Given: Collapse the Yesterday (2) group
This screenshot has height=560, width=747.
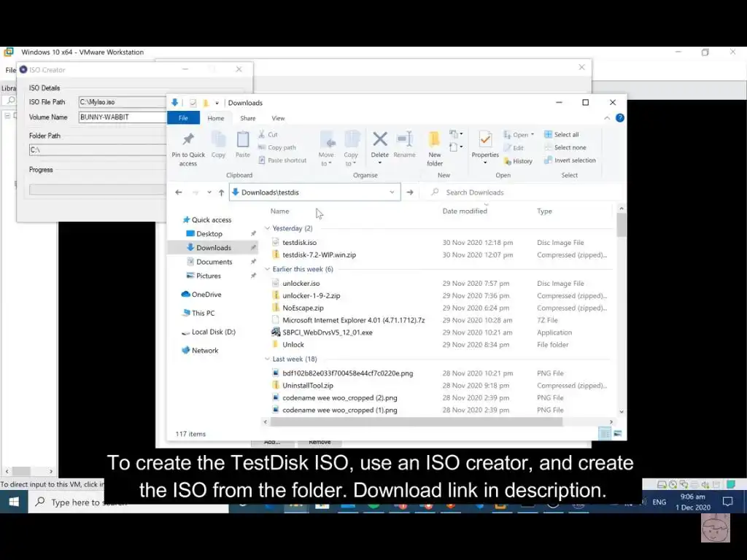Looking at the screenshot, I should 267,228.
